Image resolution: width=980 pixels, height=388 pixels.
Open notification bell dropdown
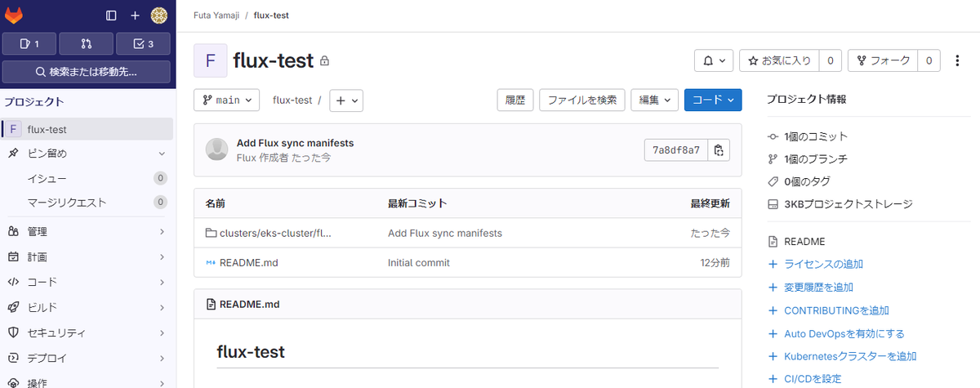click(714, 60)
